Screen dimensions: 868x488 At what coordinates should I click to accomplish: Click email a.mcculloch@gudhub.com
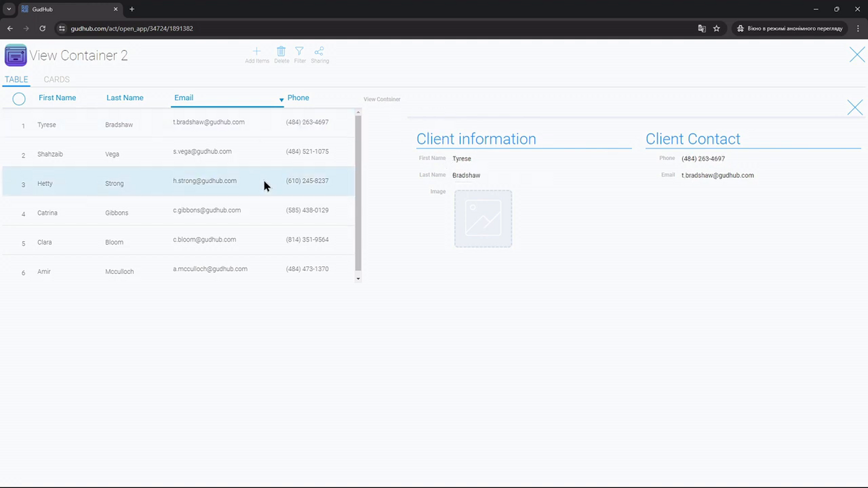(x=210, y=269)
